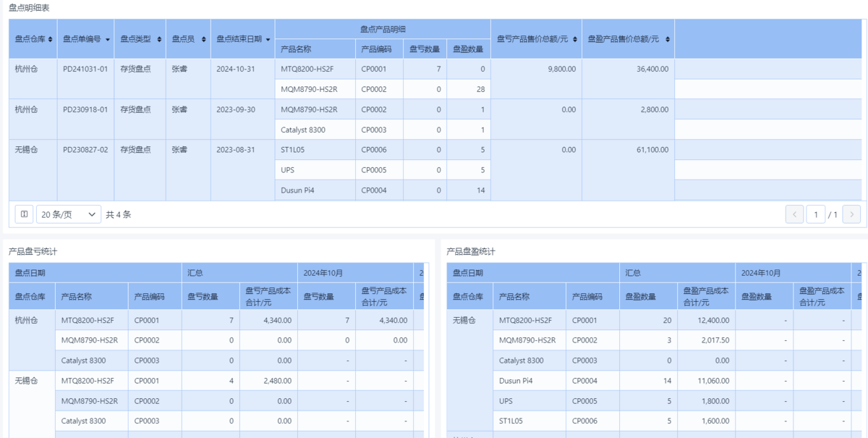This screenshot has width=868, height=438.
Task: Click 2,017.50 in surplus table
Action: 714,340
